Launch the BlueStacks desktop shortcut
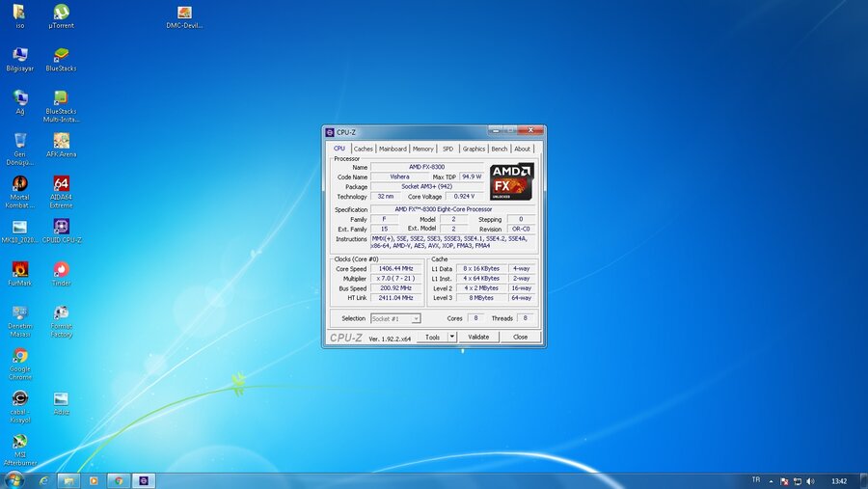868x489 pixels. pos(61,59)
